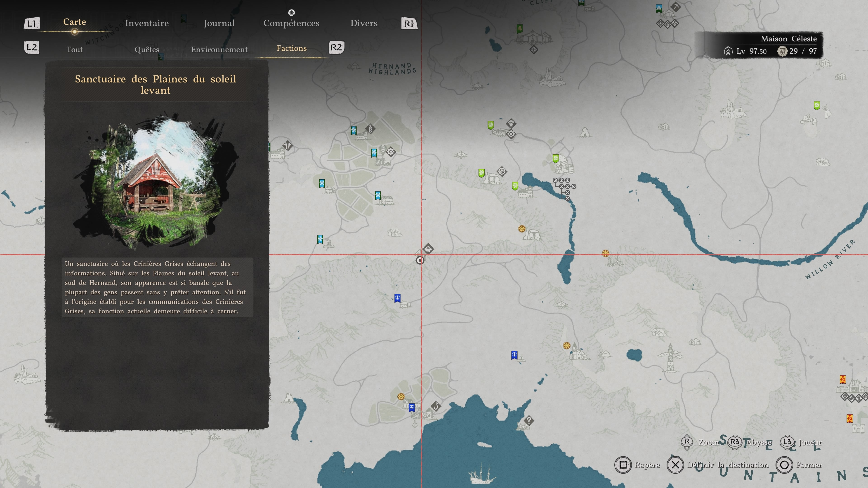Click the gear marker beneath the urn icon

[511, 134]
